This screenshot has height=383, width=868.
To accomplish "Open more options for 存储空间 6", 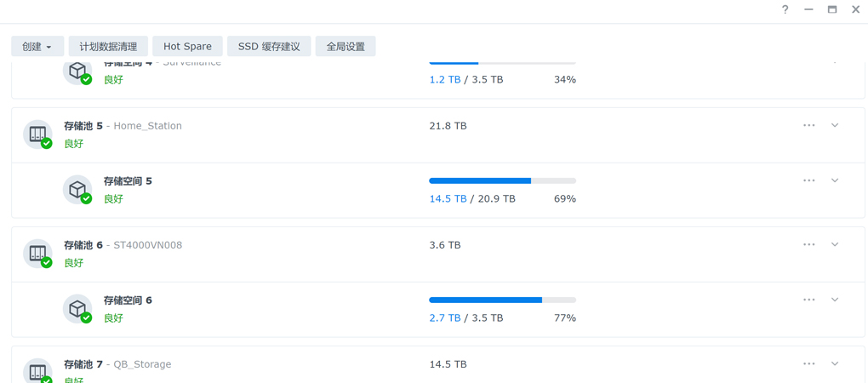I will tap(808, 300).
